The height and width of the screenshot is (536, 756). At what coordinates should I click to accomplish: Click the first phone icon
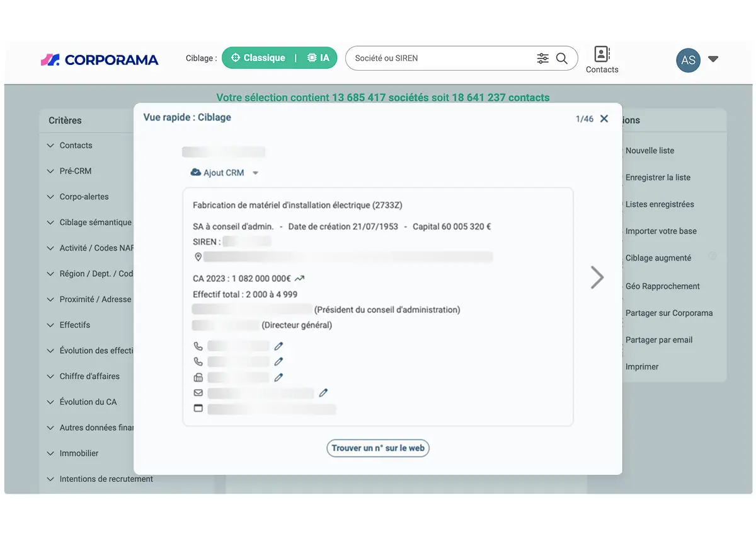[x=198, y=346]
